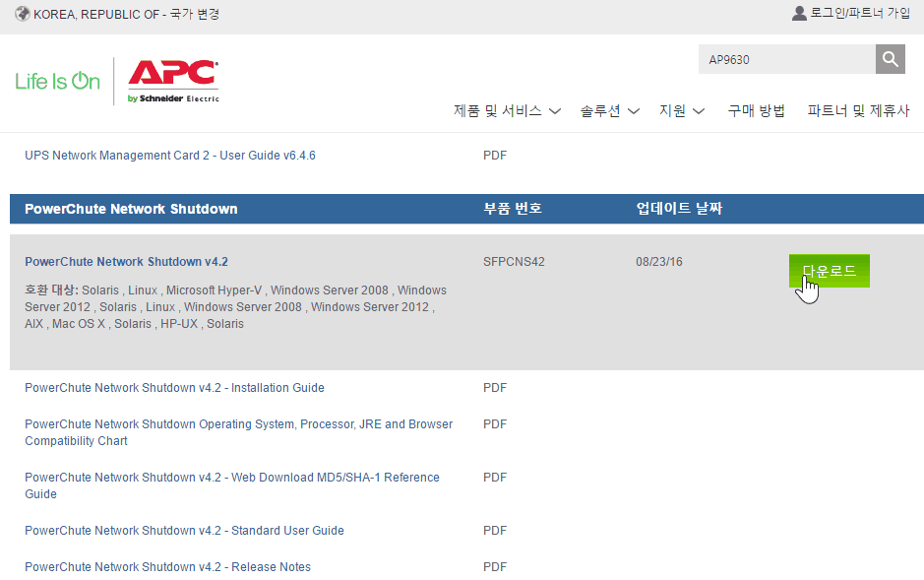Open Web Download MD5/SHA-1 Reference Guide link

pyautogui.click(x=232, y=485)
